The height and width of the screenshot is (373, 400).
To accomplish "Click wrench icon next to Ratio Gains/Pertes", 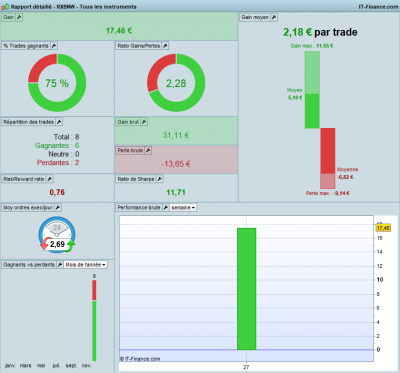I will [165, 46].
